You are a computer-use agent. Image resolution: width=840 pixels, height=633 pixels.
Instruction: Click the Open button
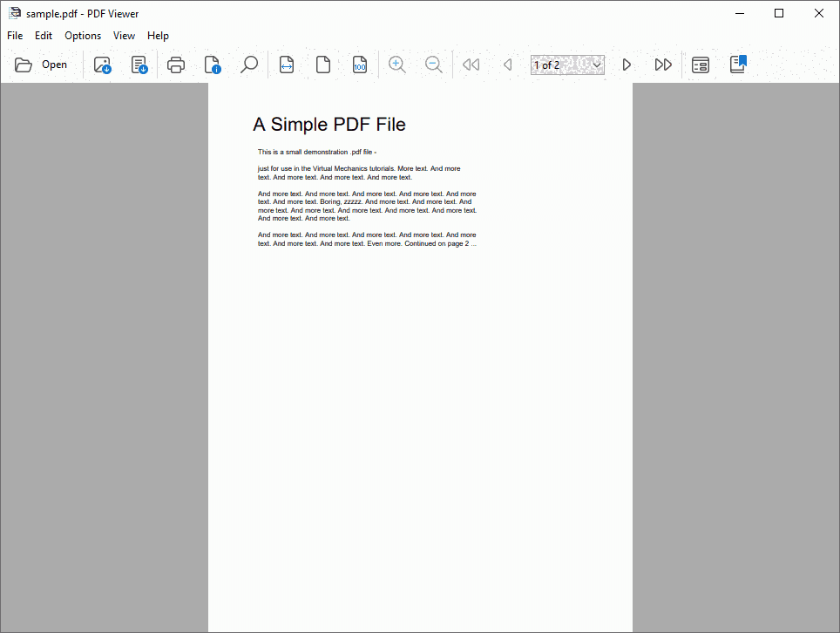[x=42, y=64]
